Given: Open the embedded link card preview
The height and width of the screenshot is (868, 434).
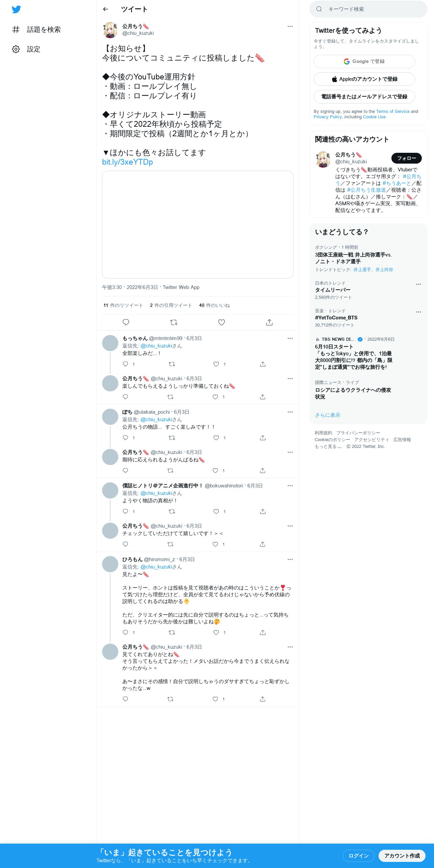Looking at the screenshot, I should tap(198, 224).
